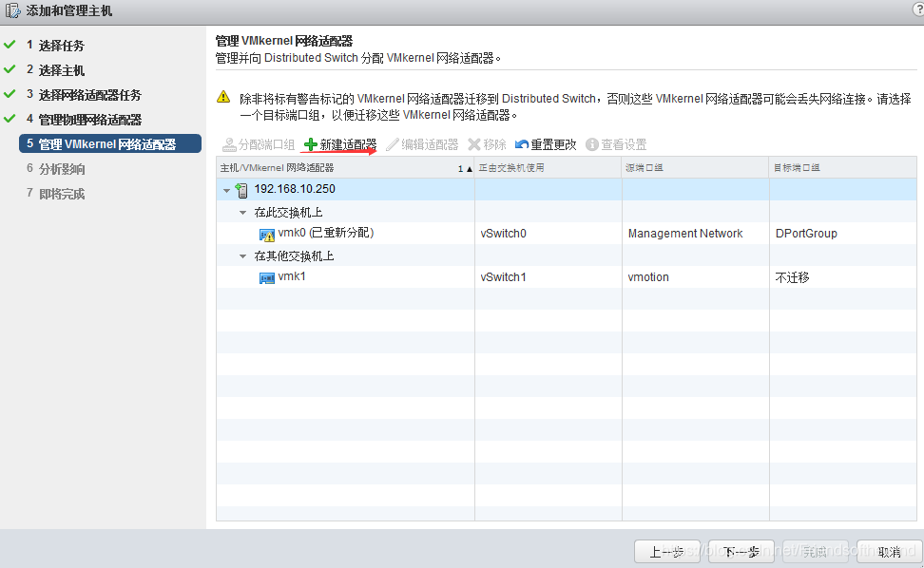Viewport: 924px width, 568px height.
Task: Click the 完成 finish button
Action: point(815,552)
